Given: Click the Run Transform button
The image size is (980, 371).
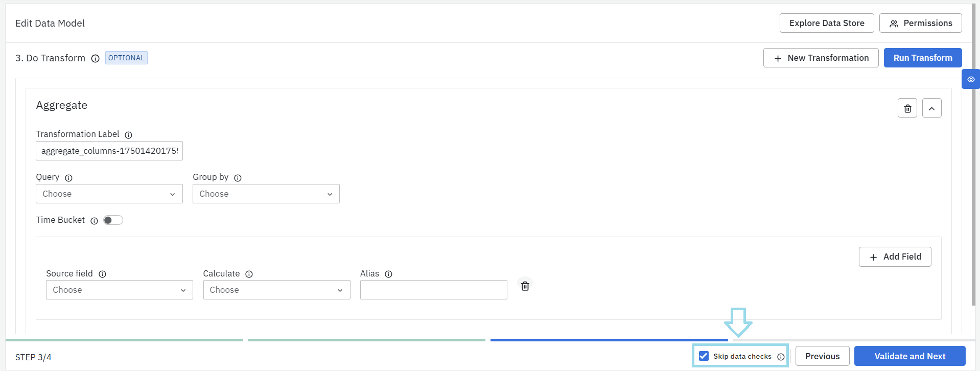Looking at the screenshot, I should point(922,58).
